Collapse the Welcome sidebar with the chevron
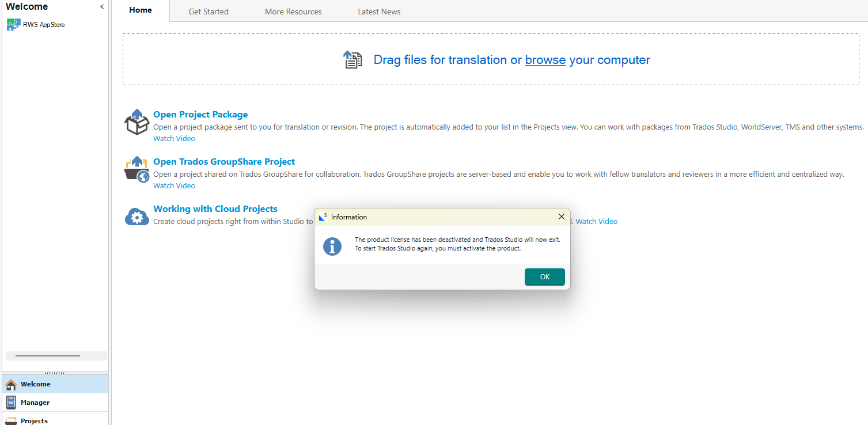The width and height of the screenshot is (868, 425). (102, 6)
